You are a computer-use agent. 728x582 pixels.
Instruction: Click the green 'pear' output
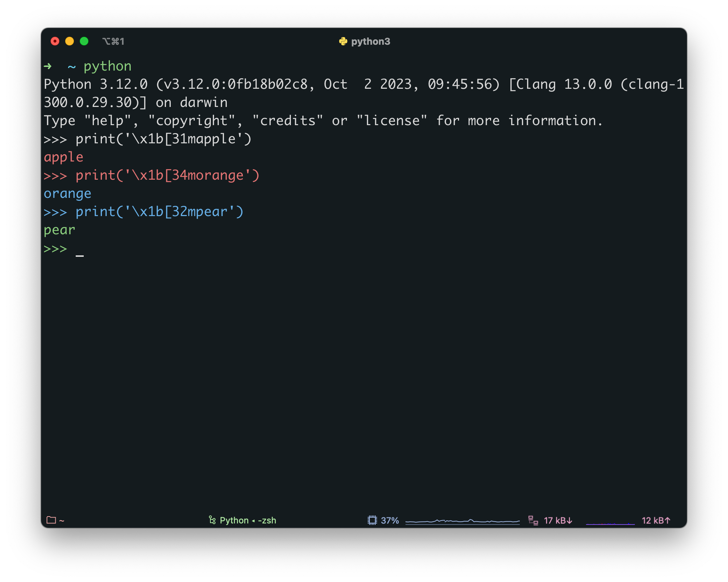tap(59, 230)
